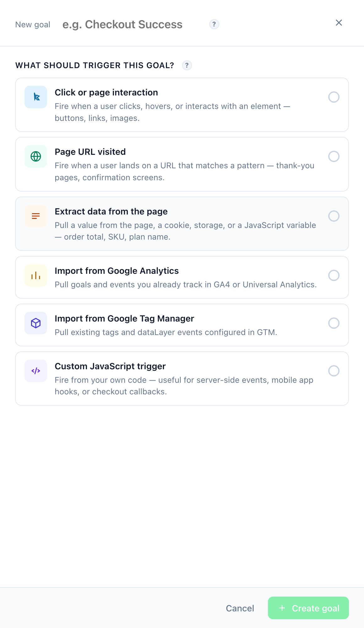
Task: Select the Page URL visited radio button
Action: pyautogui.click(x=334, y=156)
